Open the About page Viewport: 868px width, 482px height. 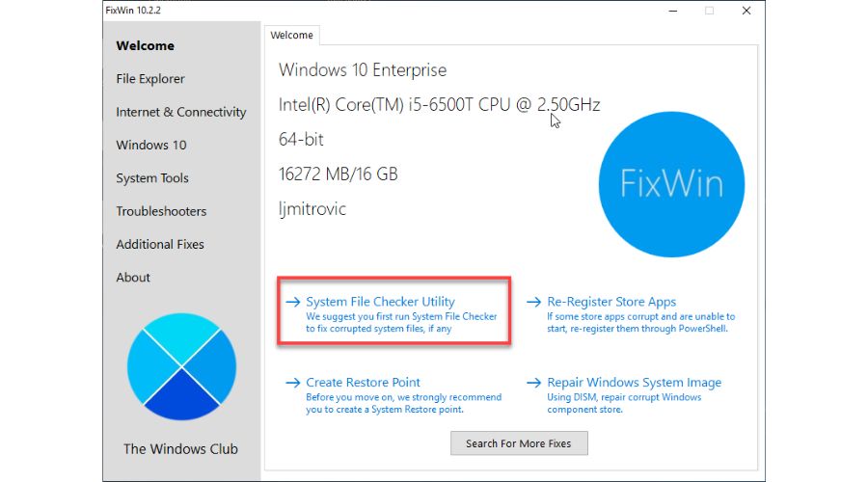(133, 278)
